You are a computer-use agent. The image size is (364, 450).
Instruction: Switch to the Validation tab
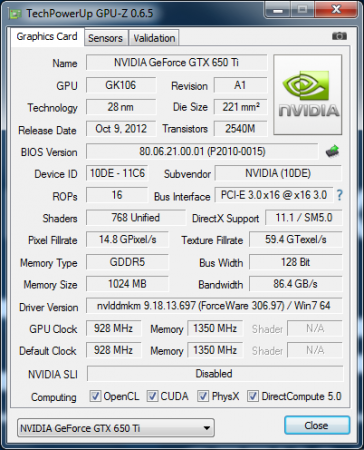pyautogui.click(x=154, y=38)
